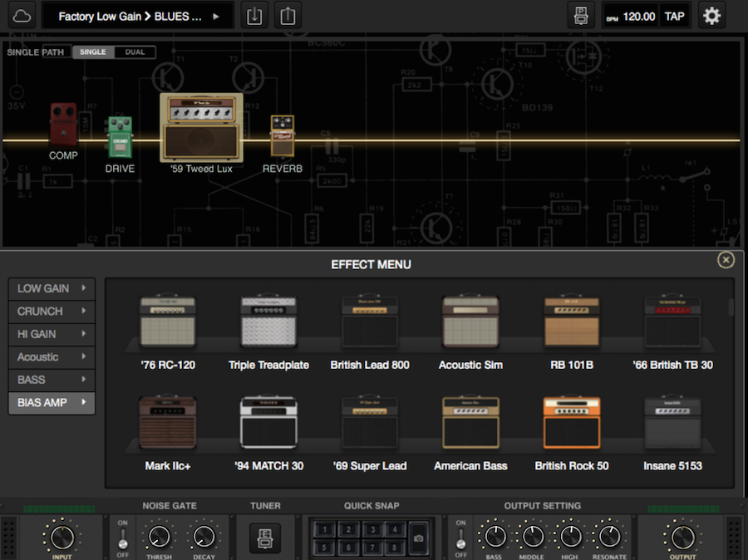Click the Effect Menu vertical scrollbar
Viewport: 748px width, 560px height.
click(731, 307)
